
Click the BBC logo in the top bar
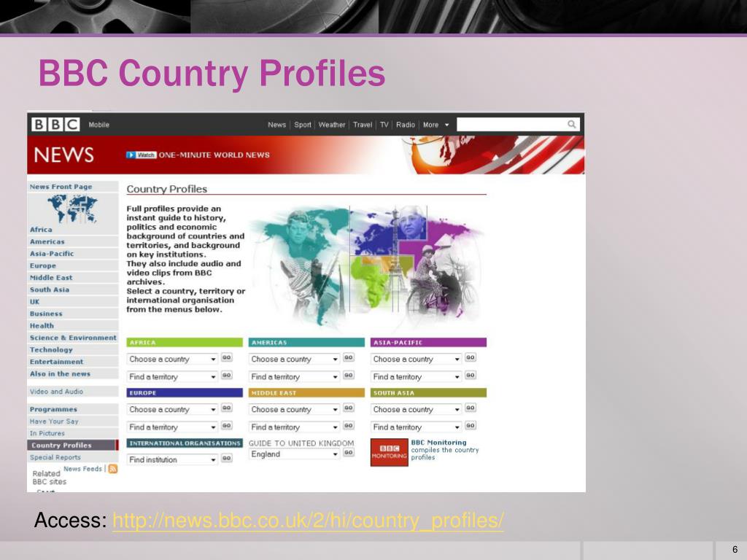pos(55,124)
